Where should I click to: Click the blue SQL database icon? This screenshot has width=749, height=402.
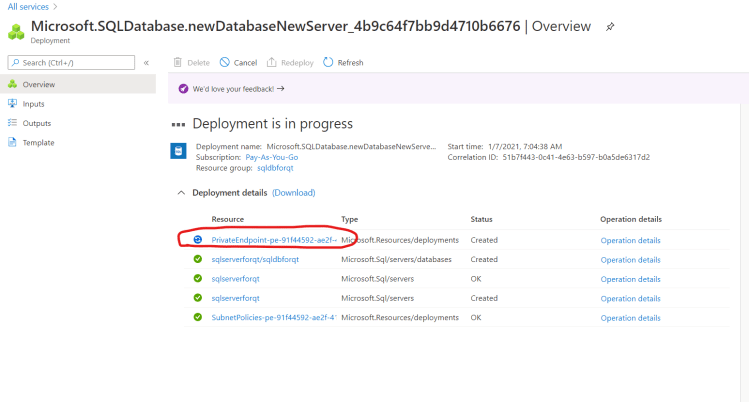click(178, 151)
